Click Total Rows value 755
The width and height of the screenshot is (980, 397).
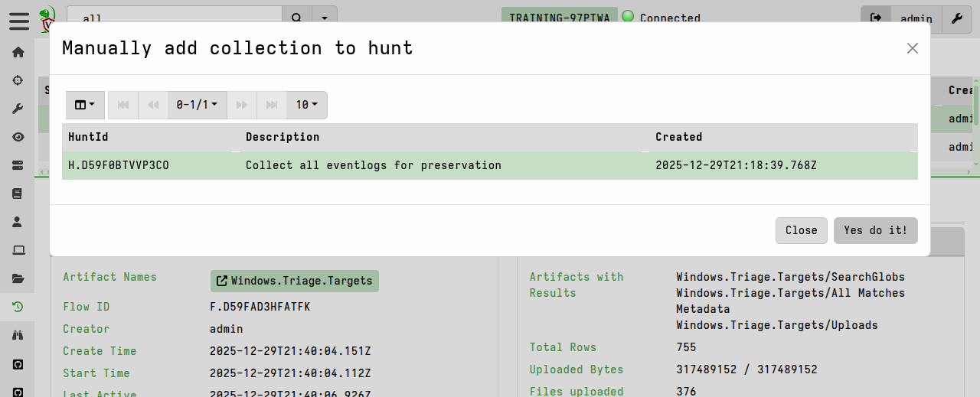pos(686,347)
